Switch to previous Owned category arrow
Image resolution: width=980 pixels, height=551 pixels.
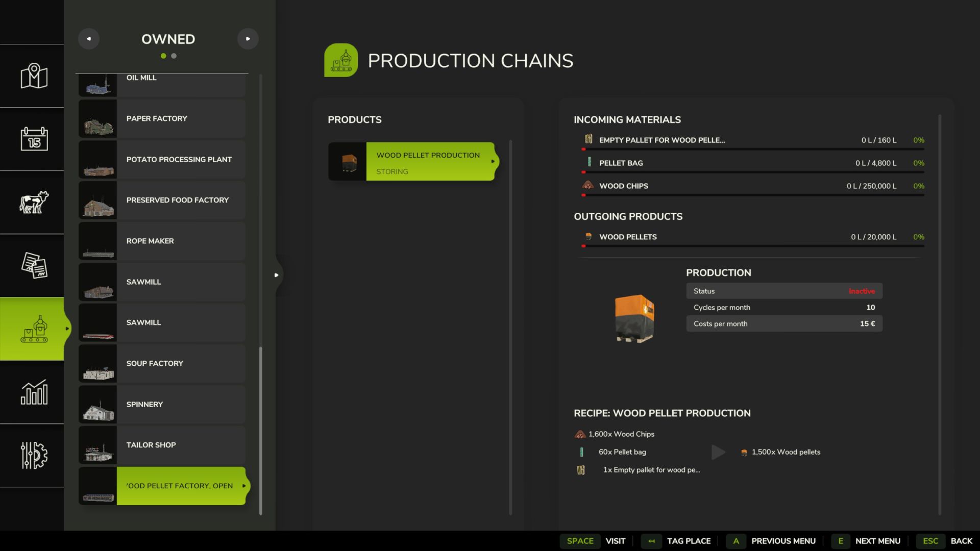[89, 39]
